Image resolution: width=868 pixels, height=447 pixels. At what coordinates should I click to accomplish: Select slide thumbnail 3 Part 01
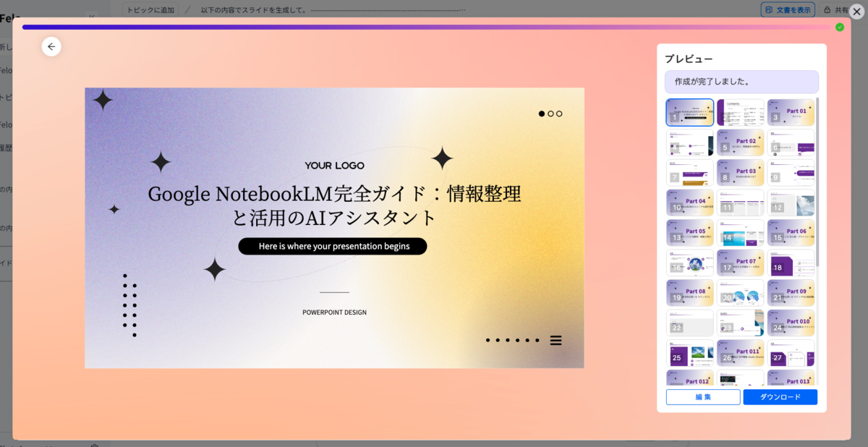791,112
